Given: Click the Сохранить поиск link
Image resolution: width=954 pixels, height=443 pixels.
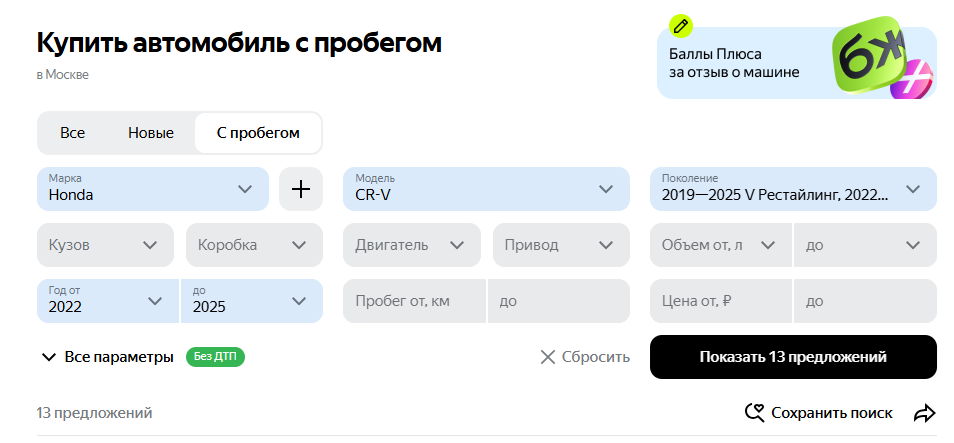Looking at the screenshot, I should [x=832, y=413].
